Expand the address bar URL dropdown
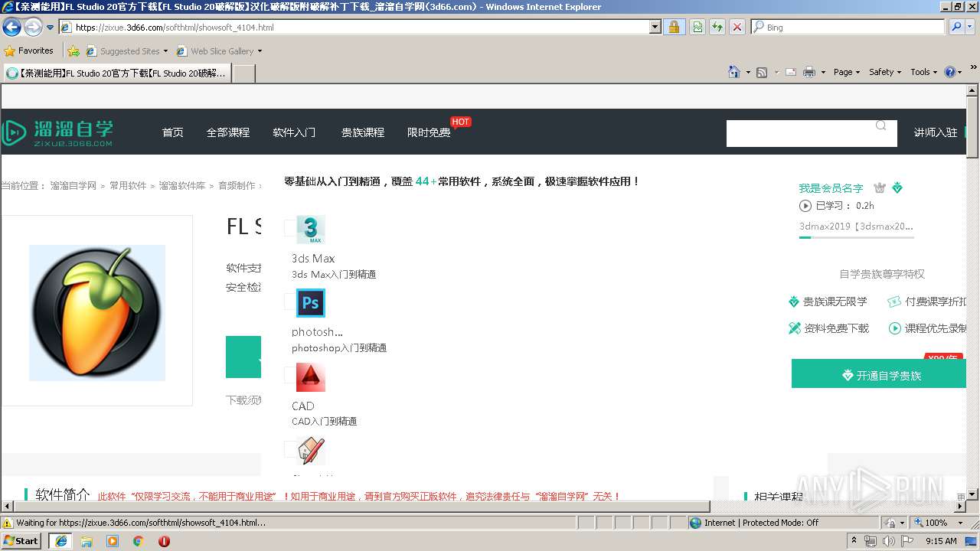The image size is (980, 551). pyautogui.click(x=655, y=27)
